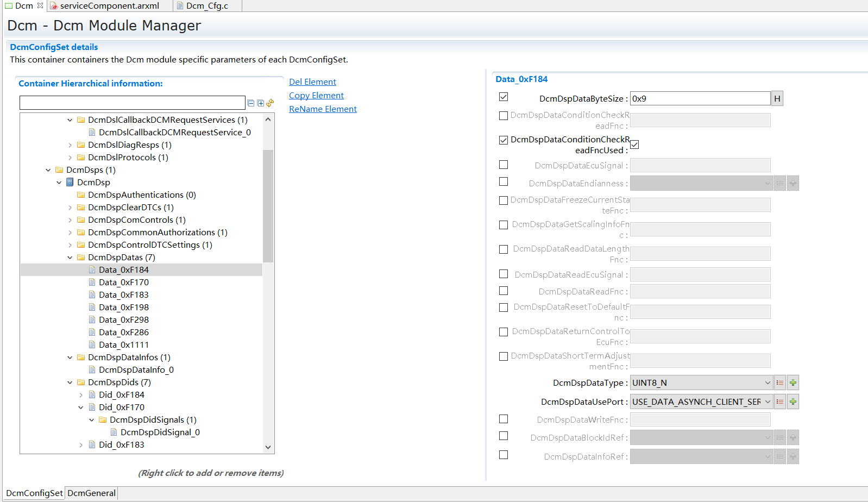Click the expand all tree icon
868x502 pixels.
[x=260, y=103]
